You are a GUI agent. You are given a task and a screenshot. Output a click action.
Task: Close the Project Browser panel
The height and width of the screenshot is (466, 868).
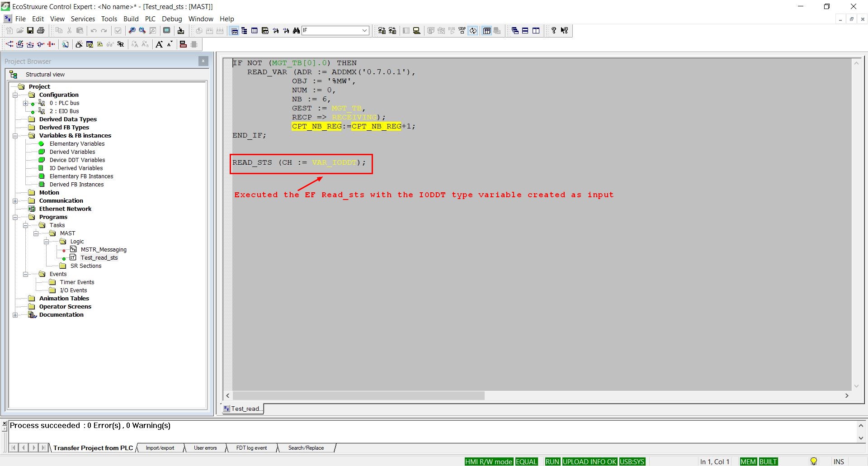203,61
